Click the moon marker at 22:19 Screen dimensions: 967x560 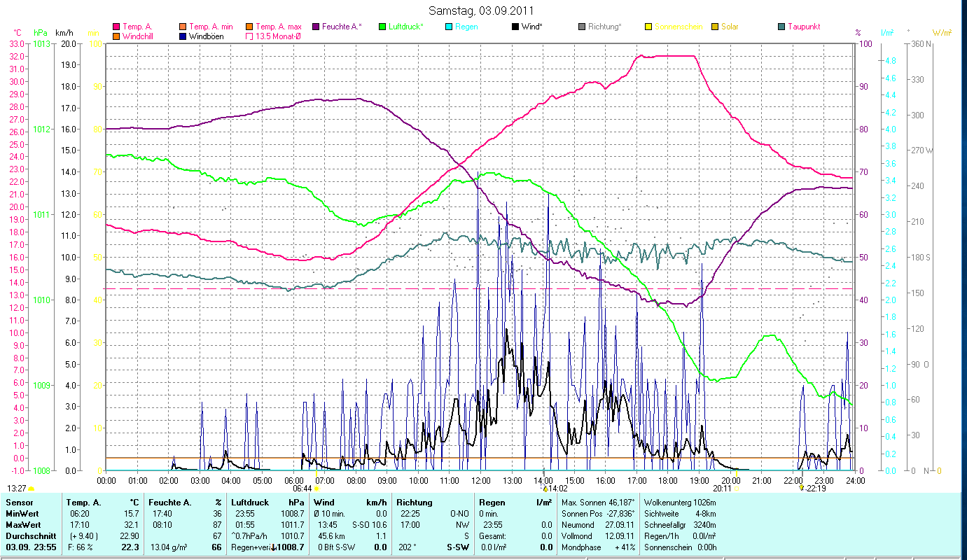pos(801,488)
